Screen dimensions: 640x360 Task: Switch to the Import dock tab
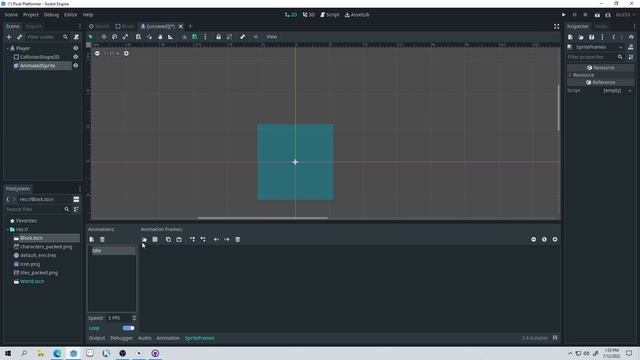[x=33, y=26]
